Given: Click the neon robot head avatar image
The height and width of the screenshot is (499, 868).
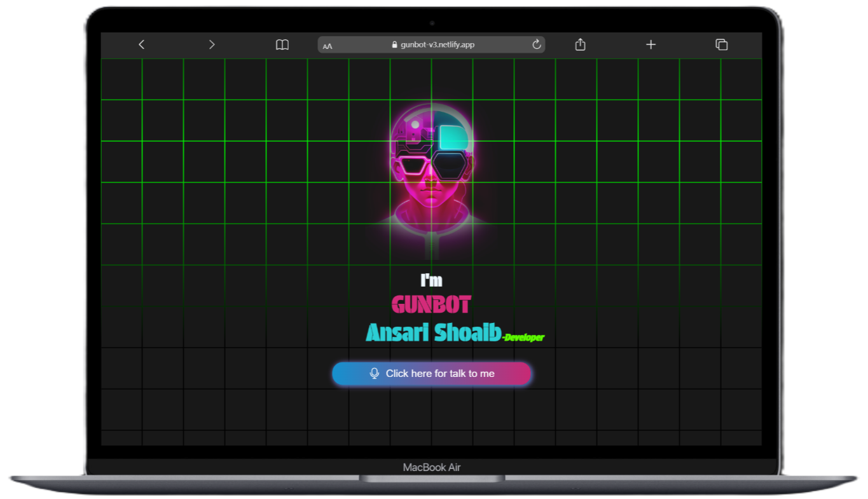Looking at the screenshot, I should pos(432,181).
